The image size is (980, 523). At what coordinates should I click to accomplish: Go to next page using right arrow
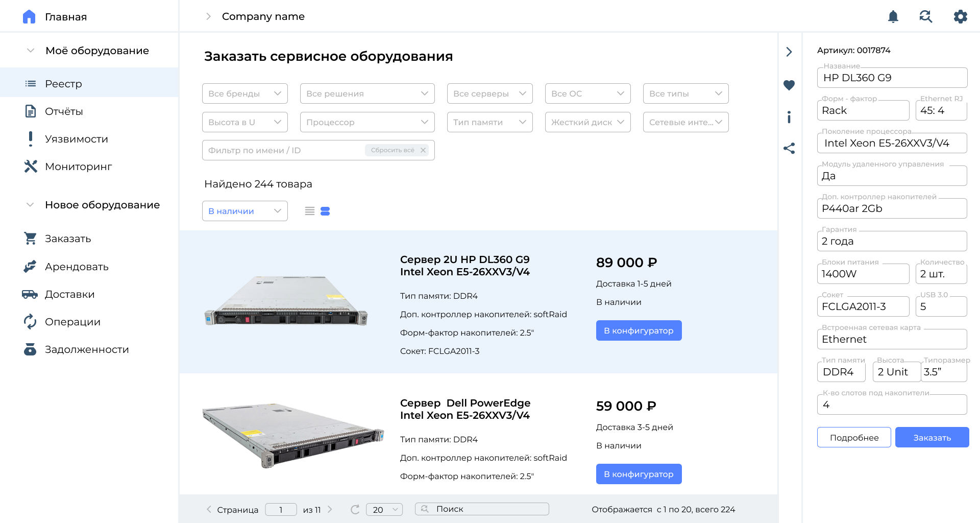point(330,509)
